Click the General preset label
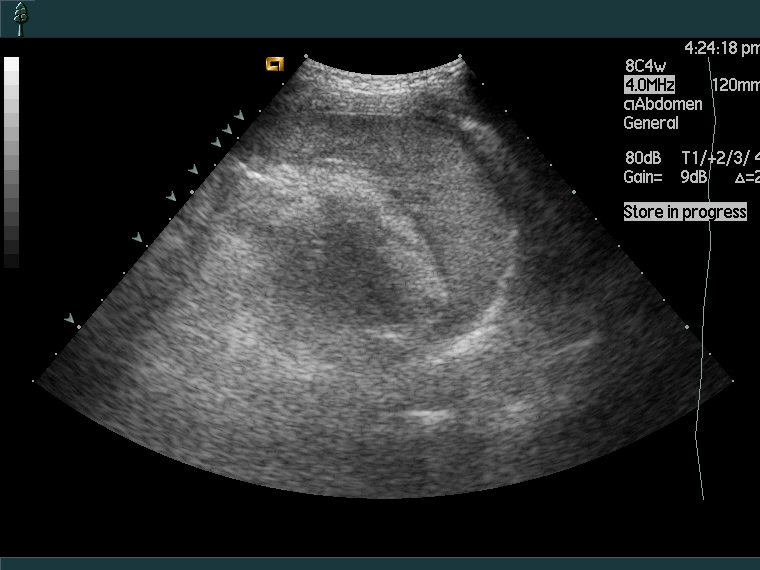760x570 pixels. tap(651, 123)
